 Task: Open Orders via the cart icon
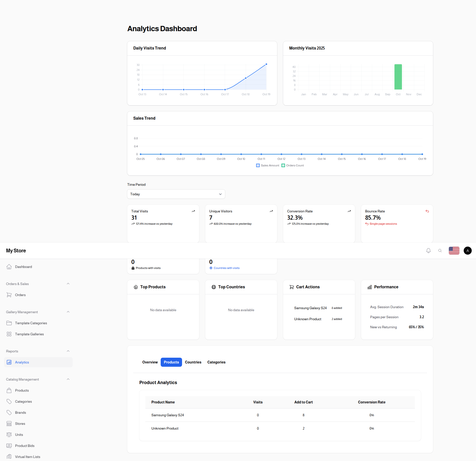pyautogui.click(x=9, y=295)
